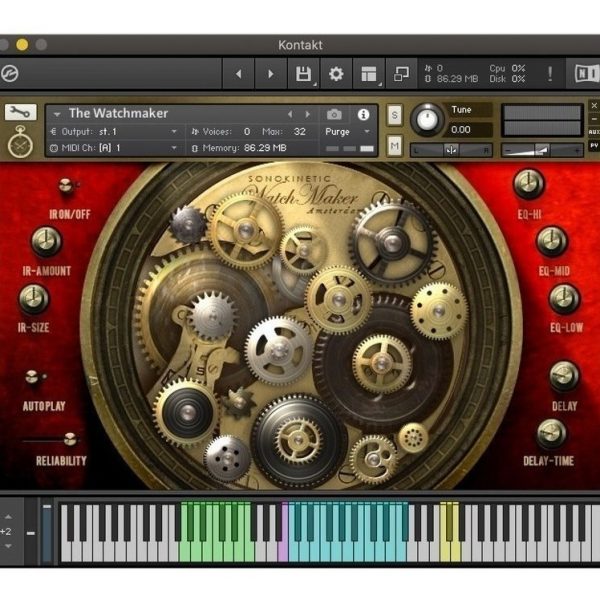600x600 pixels.
Task: Click the RELIABILITY slider handle
Action: [70, 439]
